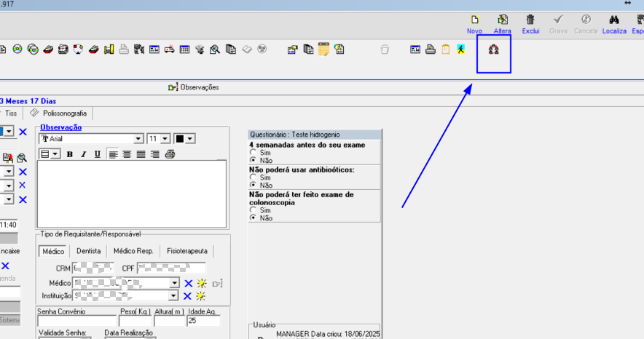This screenshot has width=644, height=339.
Task: Click the Observações button
Action: tap(194, 87)
